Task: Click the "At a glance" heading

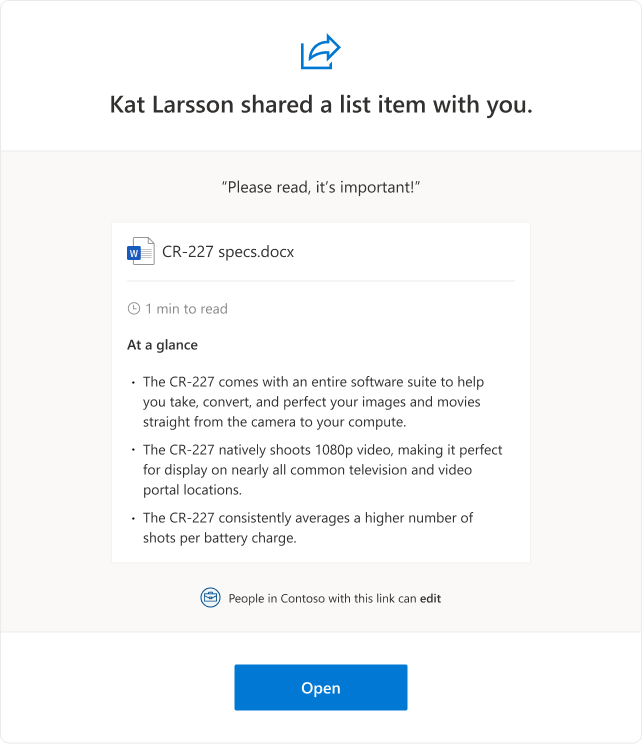Action: pos(162,345)
